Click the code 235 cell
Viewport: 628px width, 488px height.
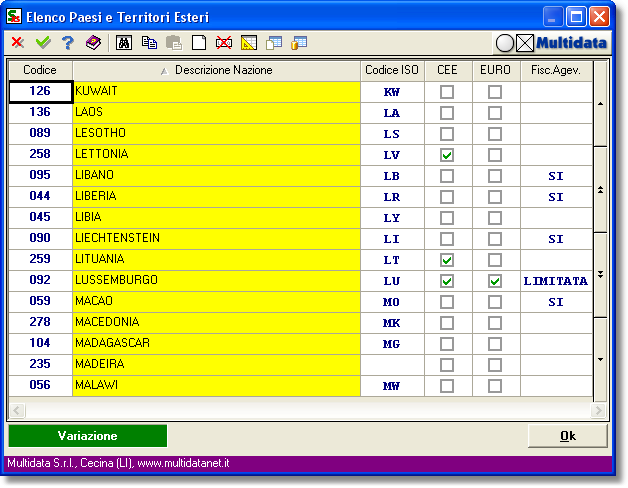click(x=40, y=365)
